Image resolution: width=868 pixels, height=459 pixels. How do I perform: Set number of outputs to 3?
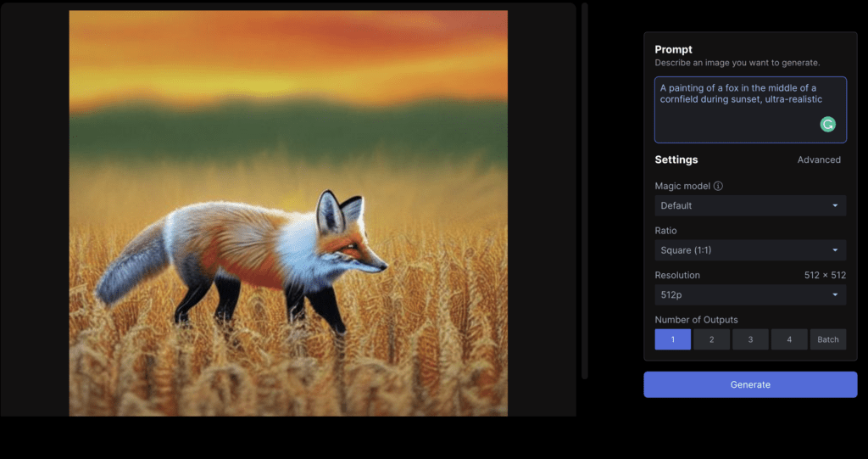[x=750, y=339]
